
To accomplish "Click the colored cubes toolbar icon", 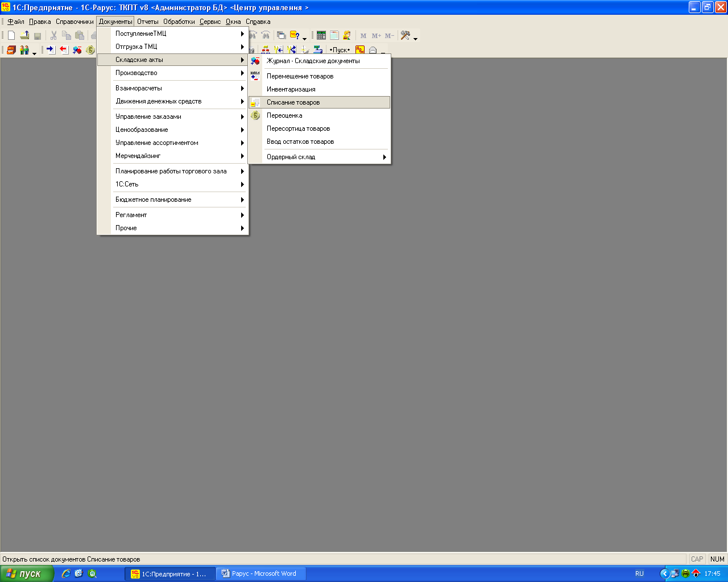I will (77, 50).
